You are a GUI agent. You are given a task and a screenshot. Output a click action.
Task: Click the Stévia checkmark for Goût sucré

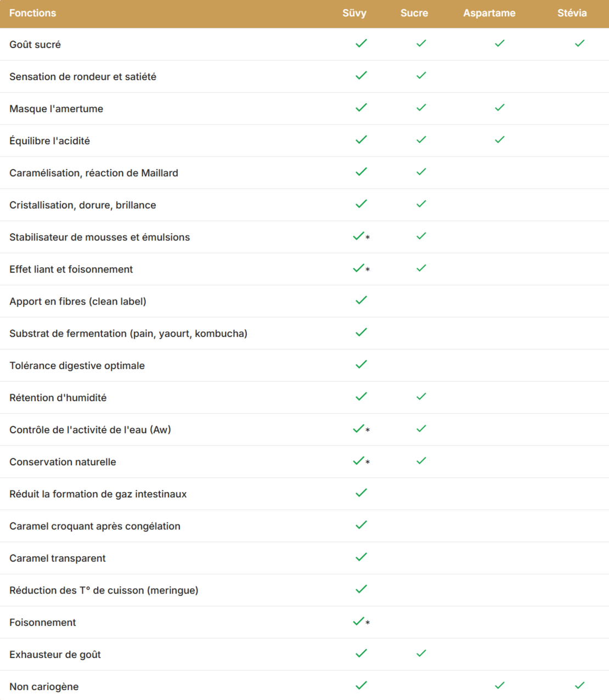(x=579, y=43)
